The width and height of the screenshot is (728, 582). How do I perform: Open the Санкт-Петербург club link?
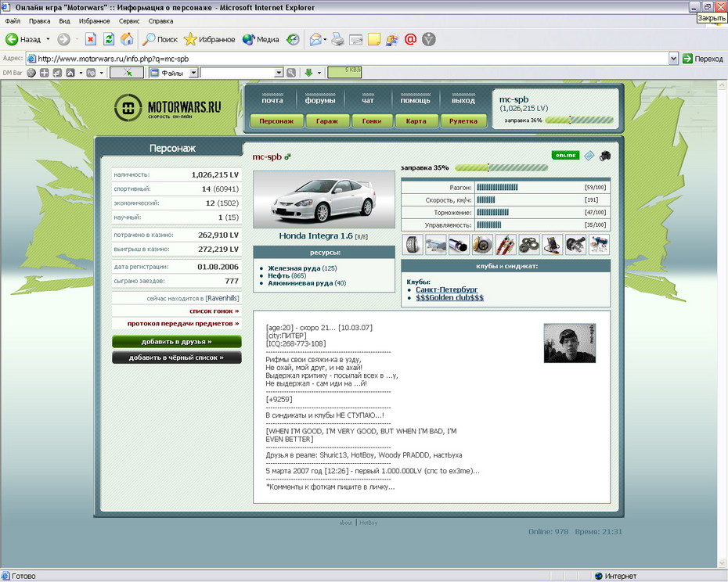click(447, 289)
